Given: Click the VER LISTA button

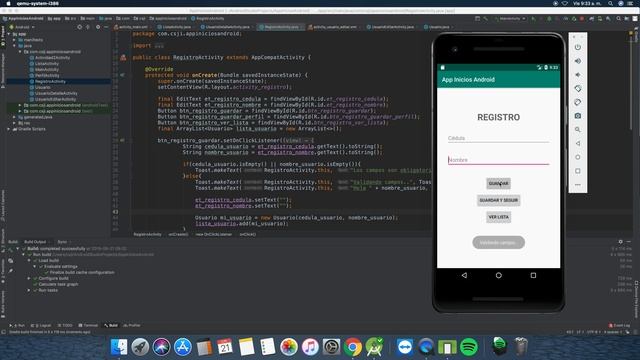Looking at the screenshot, I should pos(498,217).
